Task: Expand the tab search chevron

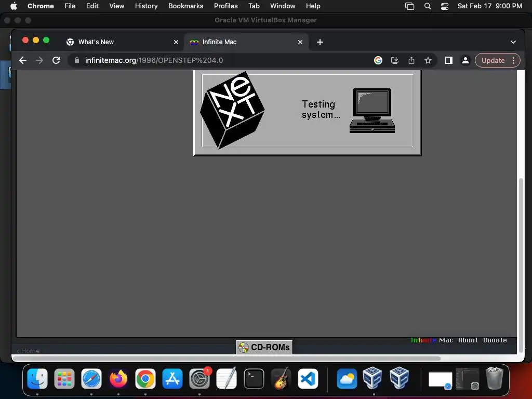Action: pyautogui.click(x=513, y=42)
